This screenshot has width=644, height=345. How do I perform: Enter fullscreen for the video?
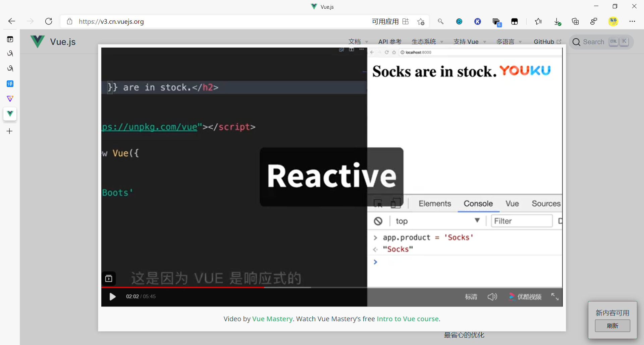tap(555, 297)
